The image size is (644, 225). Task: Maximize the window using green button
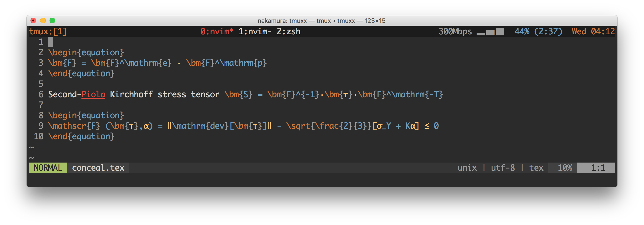[52, 20]
